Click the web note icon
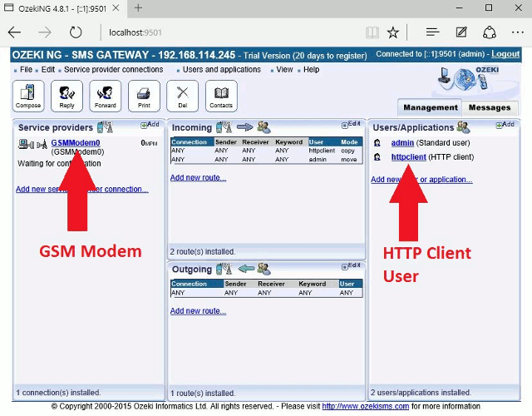This screenshot has width=532, height=416. [461, 32]
